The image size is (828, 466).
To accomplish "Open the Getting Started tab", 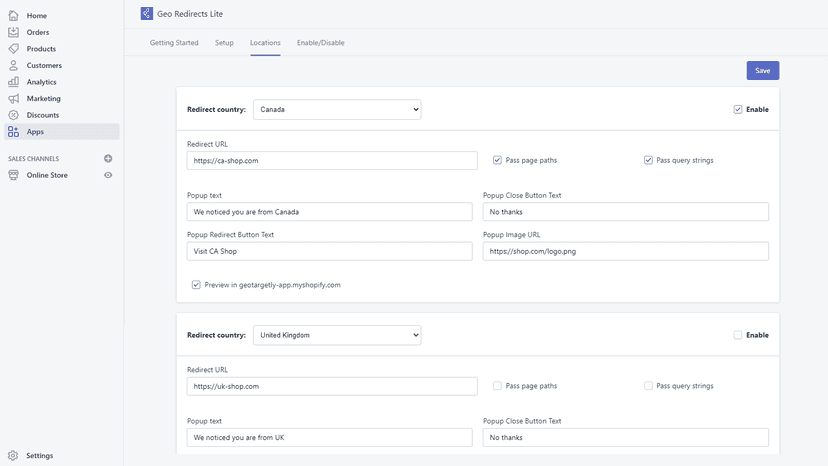I will [174, 43].
